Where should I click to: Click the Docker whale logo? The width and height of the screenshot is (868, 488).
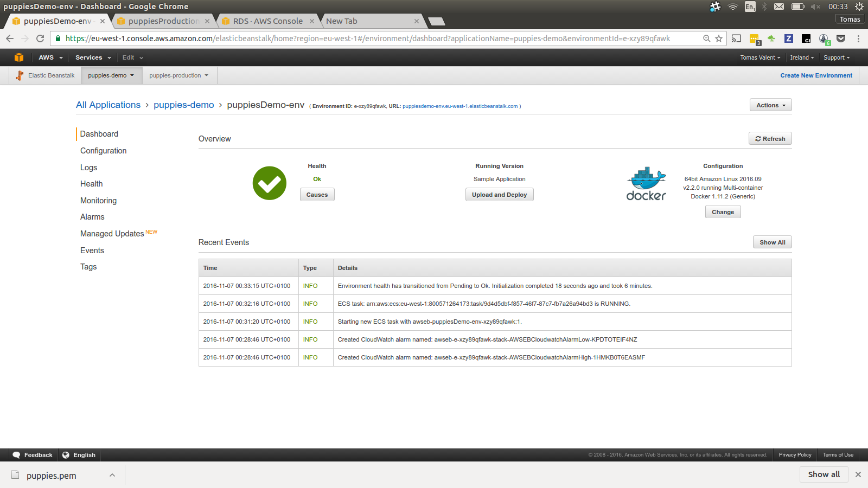646,184
